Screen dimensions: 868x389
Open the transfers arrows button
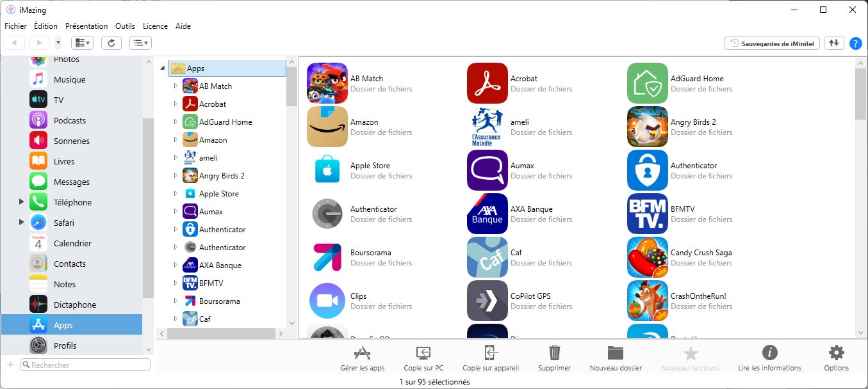point(833,43)
